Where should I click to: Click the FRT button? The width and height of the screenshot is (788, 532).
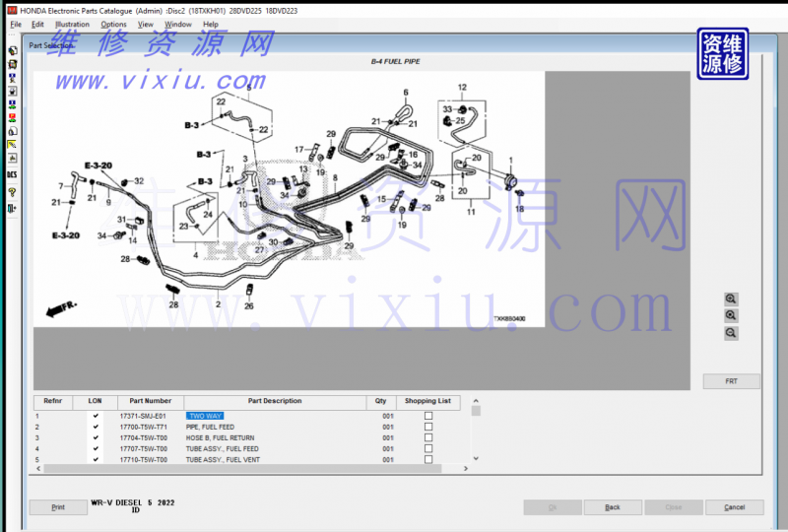[731, 381]
